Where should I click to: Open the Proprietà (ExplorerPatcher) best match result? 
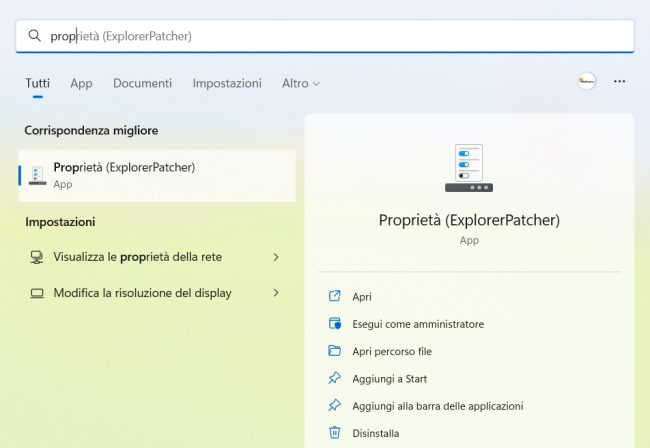pos(157,176)
